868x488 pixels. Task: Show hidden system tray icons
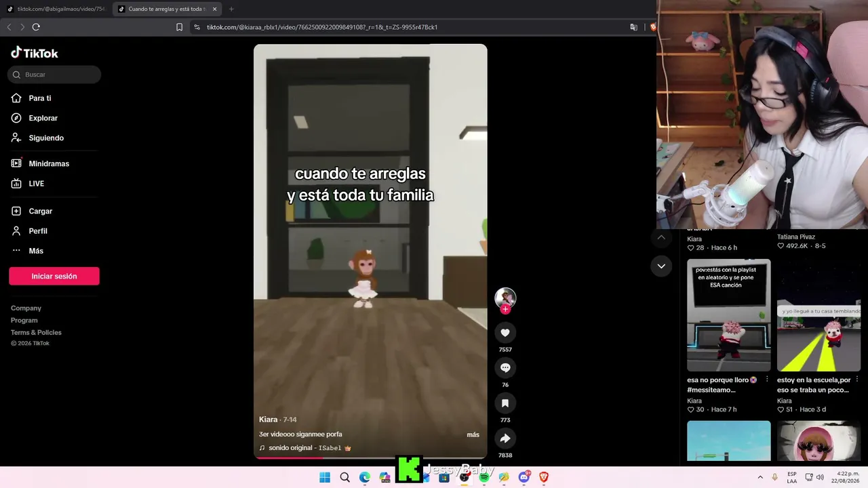[760, 477]
